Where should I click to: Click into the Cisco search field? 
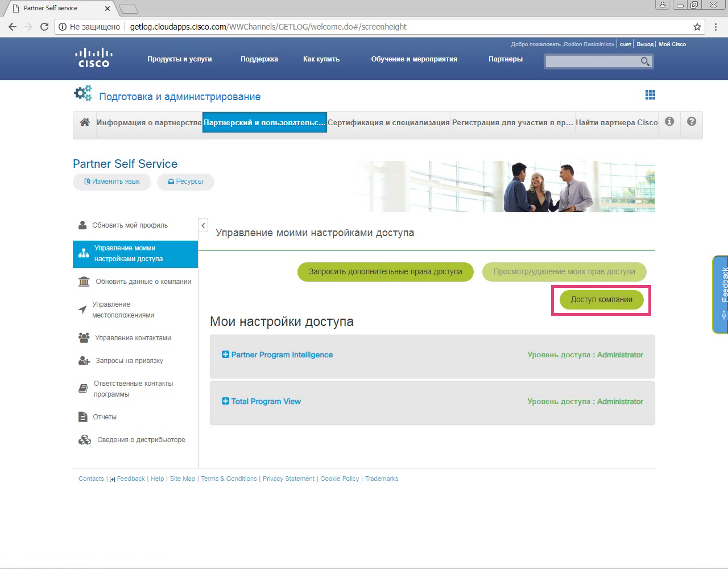coord(592,61)
